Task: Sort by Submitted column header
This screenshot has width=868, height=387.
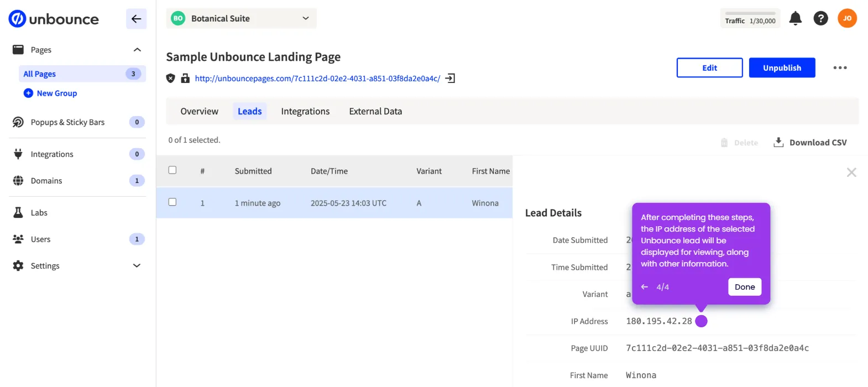Action: [x=253, y=171]
